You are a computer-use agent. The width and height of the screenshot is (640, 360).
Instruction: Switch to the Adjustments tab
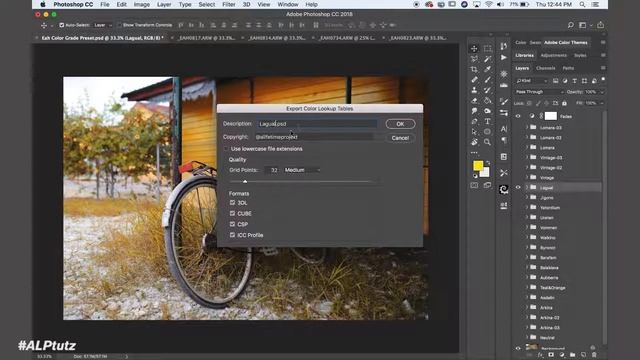pos(553,56)
